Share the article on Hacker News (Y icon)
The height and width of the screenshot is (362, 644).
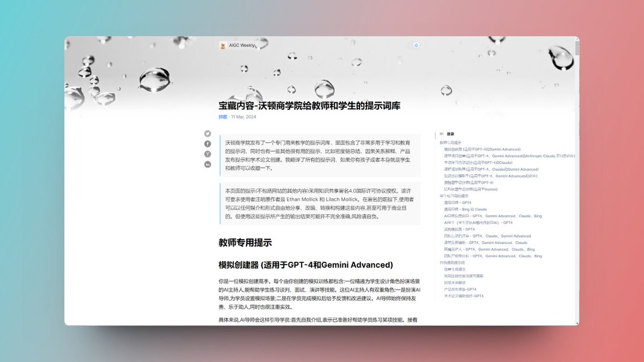coord(208,154)
